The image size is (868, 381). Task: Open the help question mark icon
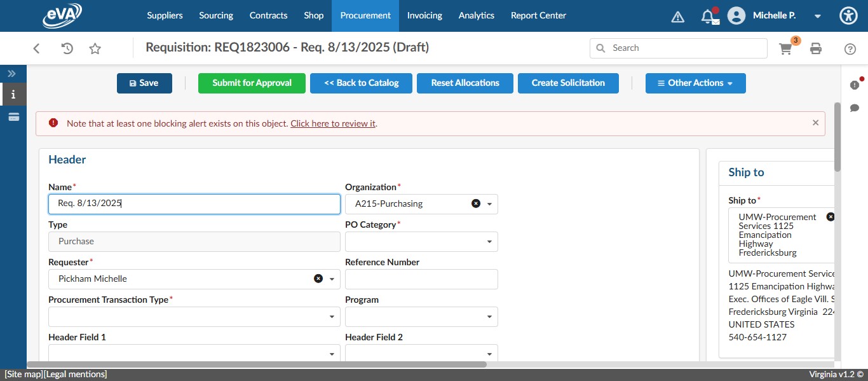[850, 48]
